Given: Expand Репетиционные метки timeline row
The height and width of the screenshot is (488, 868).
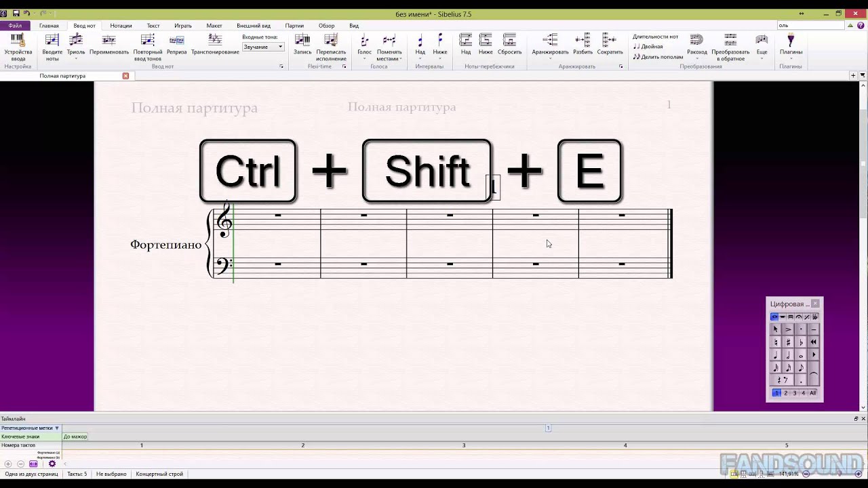Looking at the screenshot, I should [57, 428].
